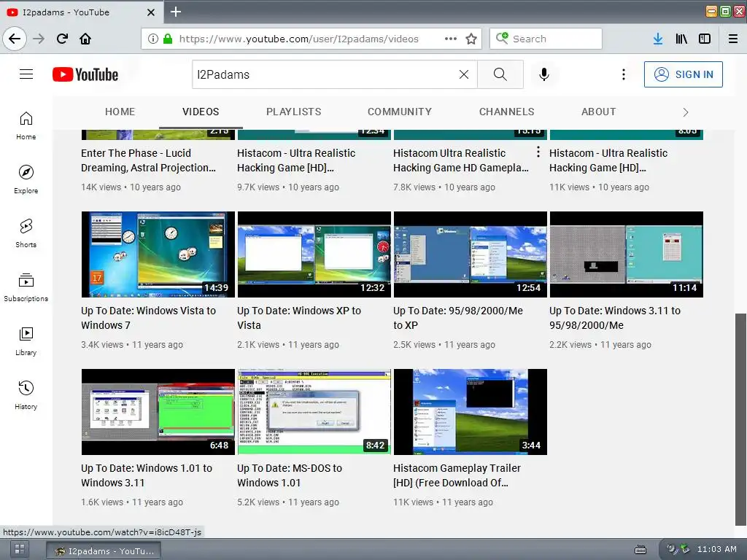The width and height of the screenshot is (747, 560).
Task: Toggle the browser sidebar icon
Action: [705, 39]
